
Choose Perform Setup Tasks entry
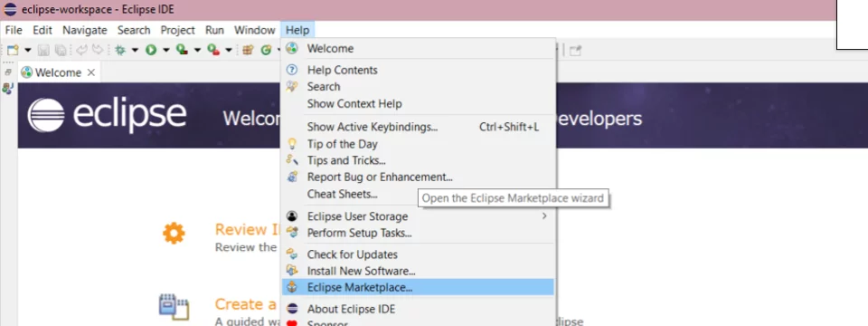418,233
